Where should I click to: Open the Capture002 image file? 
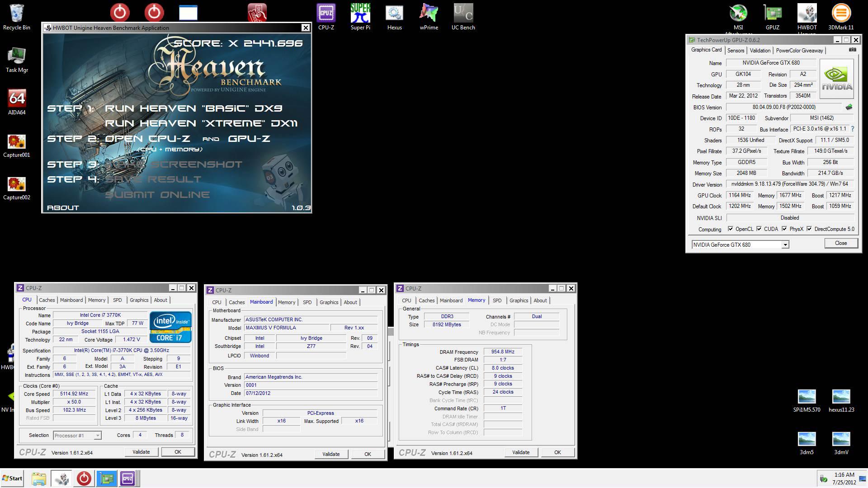17,187
